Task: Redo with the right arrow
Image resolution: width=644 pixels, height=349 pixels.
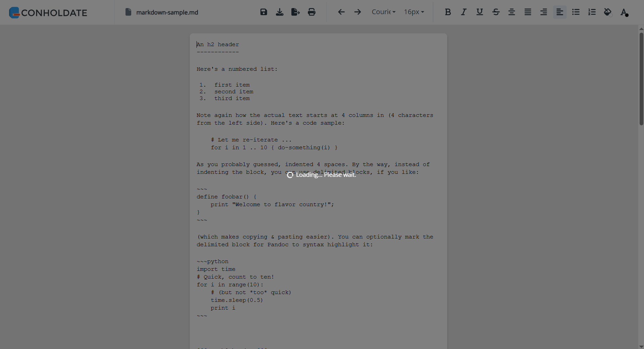Action: [x=358, y=12]
